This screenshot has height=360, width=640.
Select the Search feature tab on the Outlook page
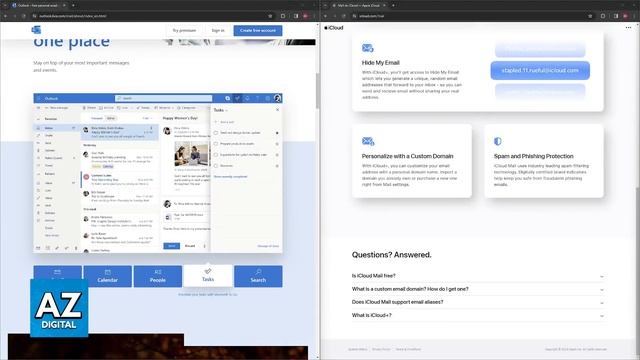click(x=258, y=276)
